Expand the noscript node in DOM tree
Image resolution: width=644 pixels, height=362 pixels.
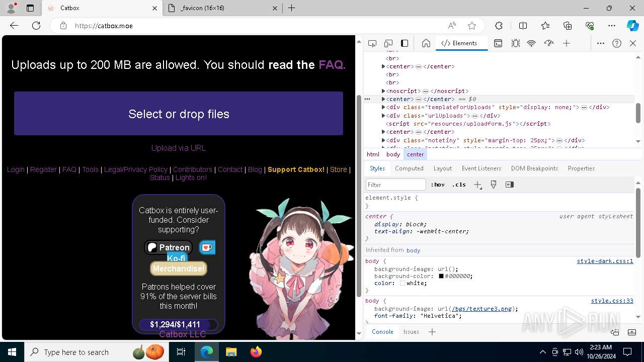tap(383, 91)
